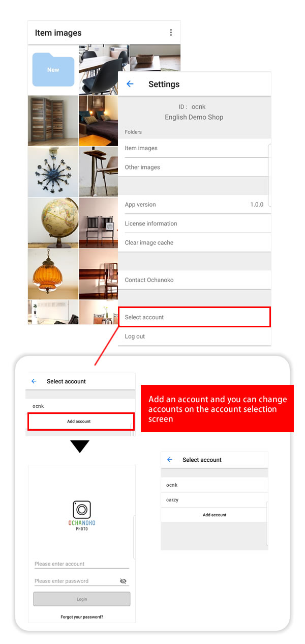Screen dimensions: 305x644
Task: Go back from the Settings screen
Action: coord(130,84)
